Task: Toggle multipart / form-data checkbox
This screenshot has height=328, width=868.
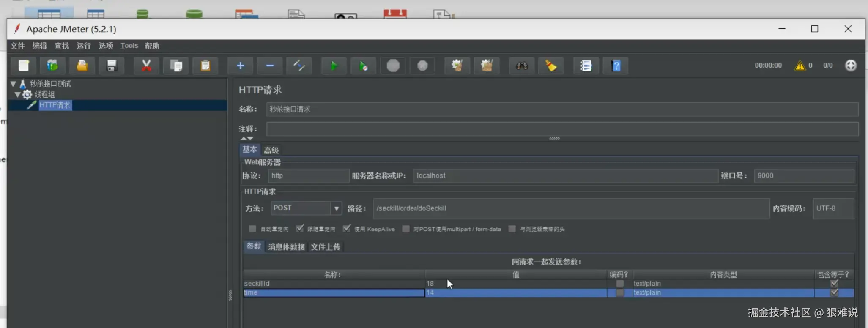Action: [x=406, y=229]
